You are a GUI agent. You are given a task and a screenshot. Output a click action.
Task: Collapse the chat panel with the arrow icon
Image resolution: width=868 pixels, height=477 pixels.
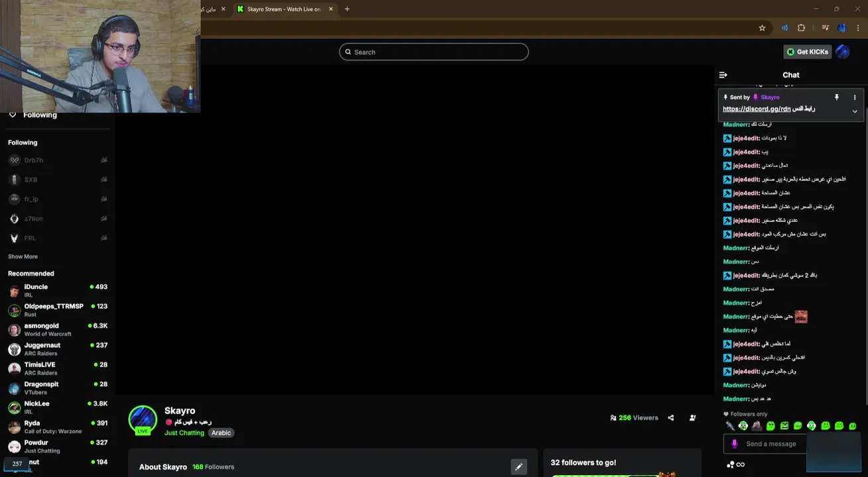click(x=723, y=75)
